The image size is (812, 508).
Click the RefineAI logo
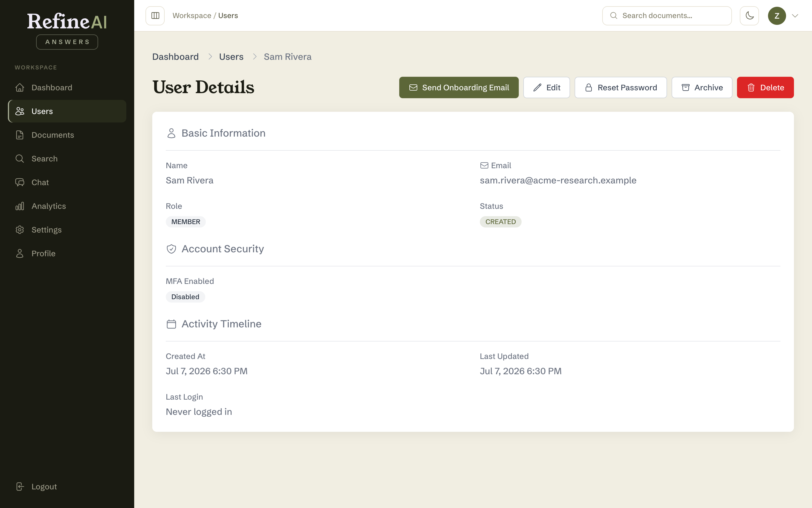point(67,21)
